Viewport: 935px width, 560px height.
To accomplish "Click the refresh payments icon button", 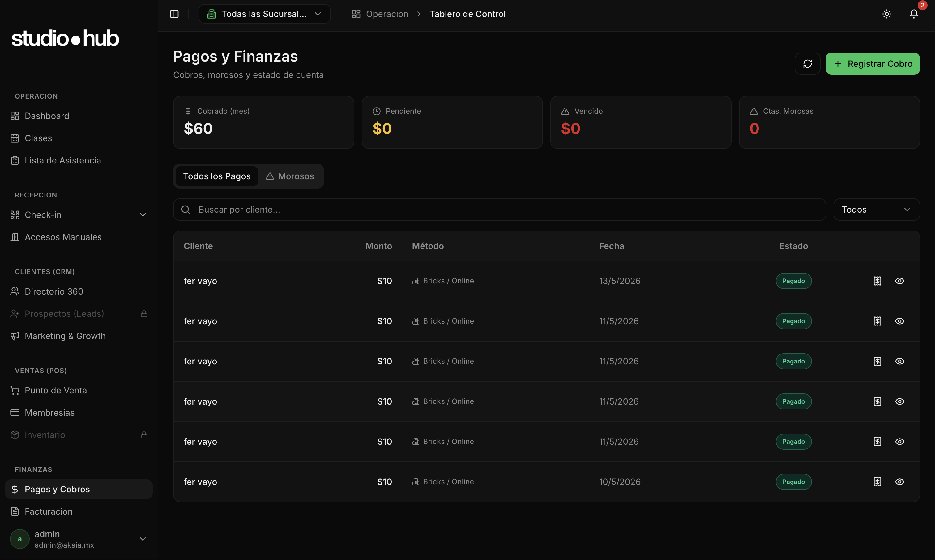I will 807,63.
